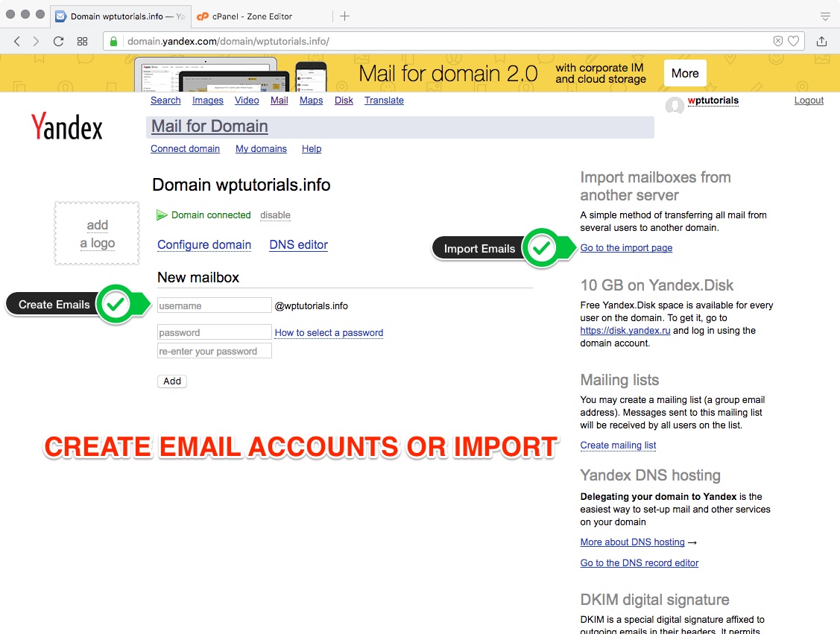Open the Video link in the top navigation
Image resolution: width=840 pixels, height=634 pixels.
(247, 100)
